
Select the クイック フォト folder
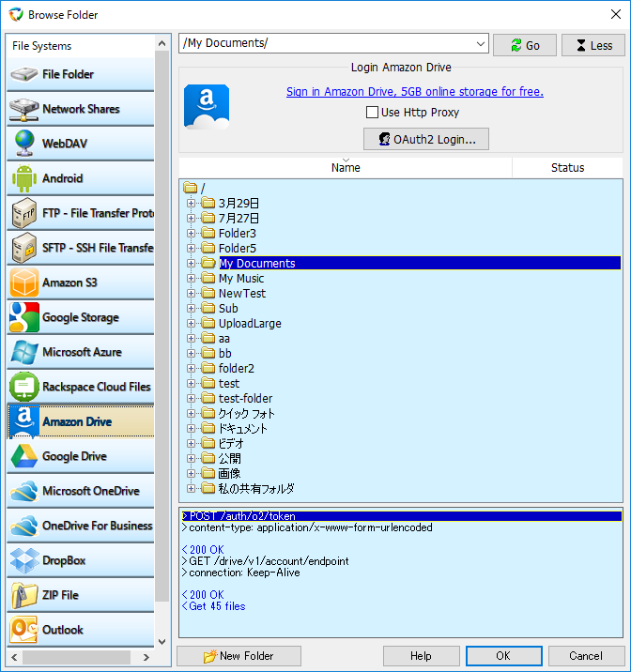(246, 413)
